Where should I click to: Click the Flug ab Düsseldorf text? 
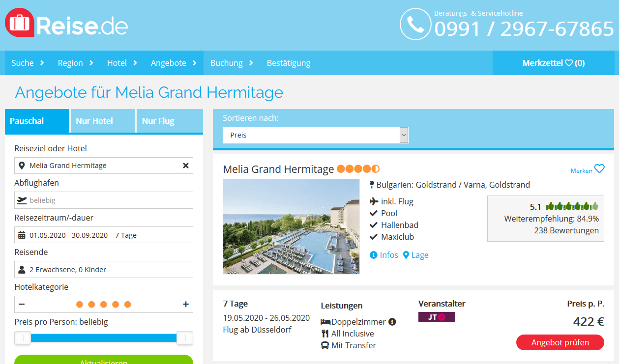coord(257,330)
